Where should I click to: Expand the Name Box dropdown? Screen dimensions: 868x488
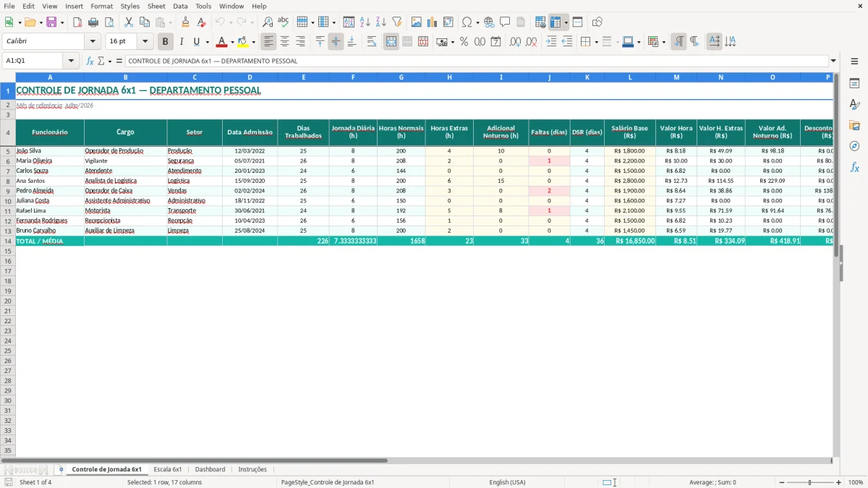(x=72, y=61)
